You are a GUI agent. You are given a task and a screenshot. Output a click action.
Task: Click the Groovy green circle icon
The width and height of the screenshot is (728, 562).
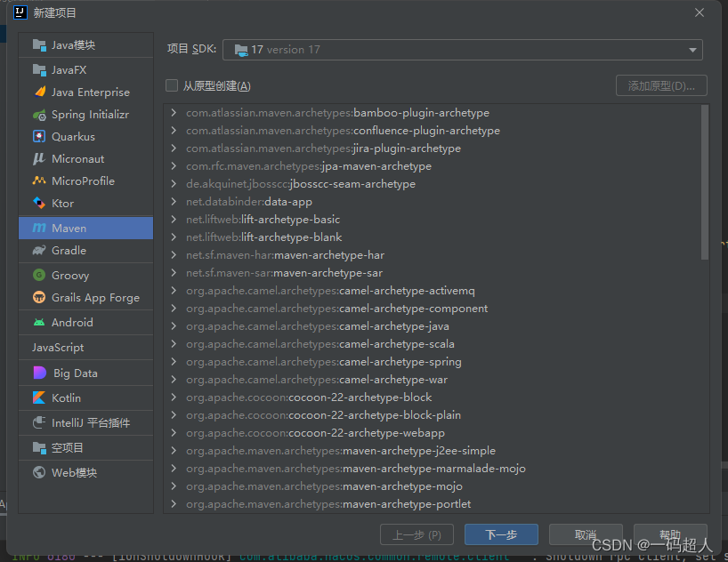tap(39, 275)
